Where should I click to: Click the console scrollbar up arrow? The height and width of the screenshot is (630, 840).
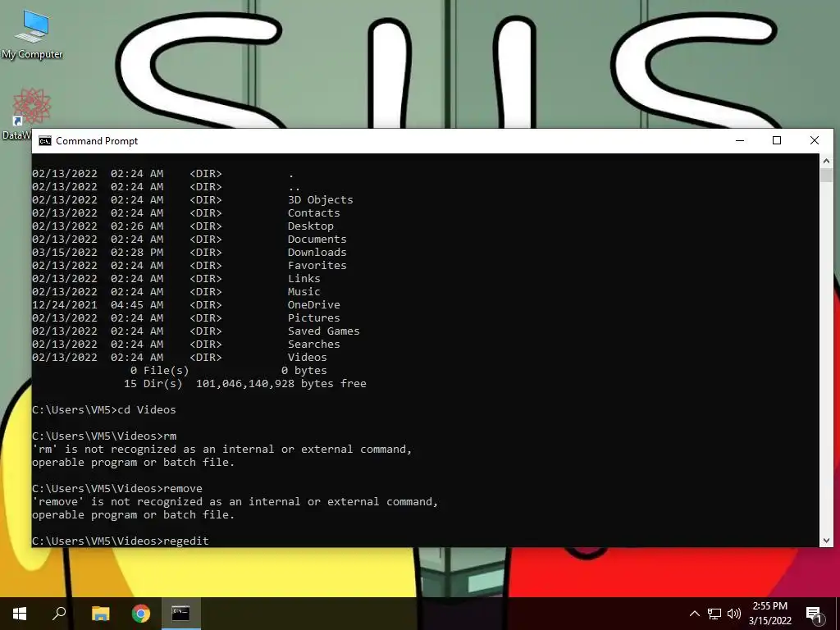tap(826, 160)
